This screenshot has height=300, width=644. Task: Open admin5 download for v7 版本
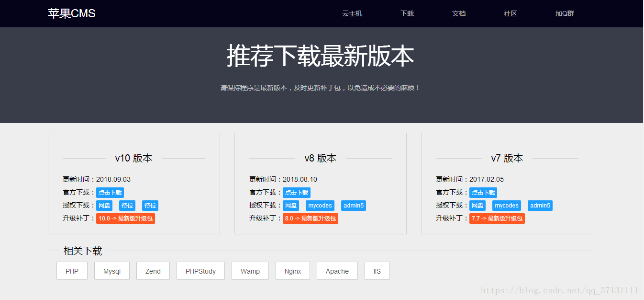pos(540,205)
